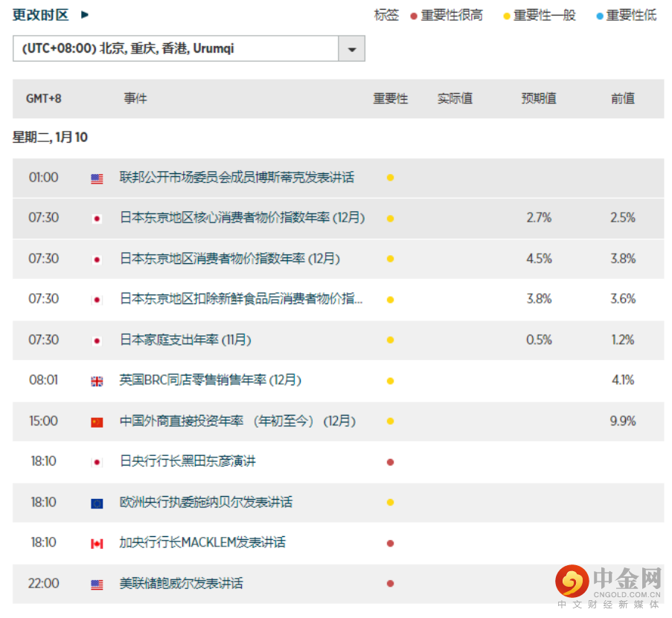Click the 实际值 column header
The image size is (672, 618).
[455, 98]
